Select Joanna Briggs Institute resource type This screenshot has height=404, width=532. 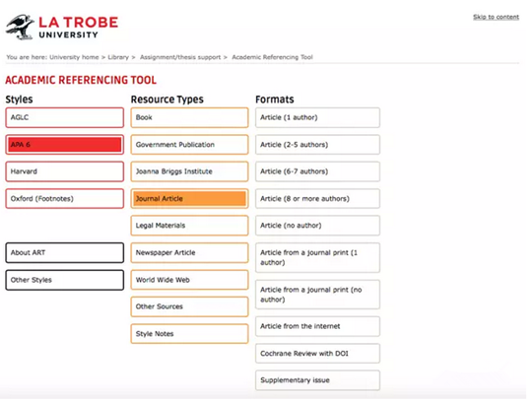click(x=189, y=171)
